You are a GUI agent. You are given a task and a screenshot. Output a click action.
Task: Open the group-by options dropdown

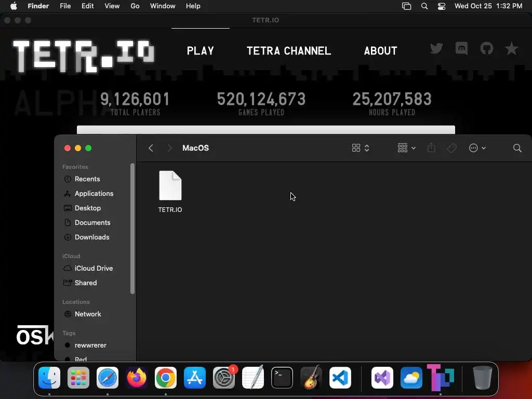(406, 148)
